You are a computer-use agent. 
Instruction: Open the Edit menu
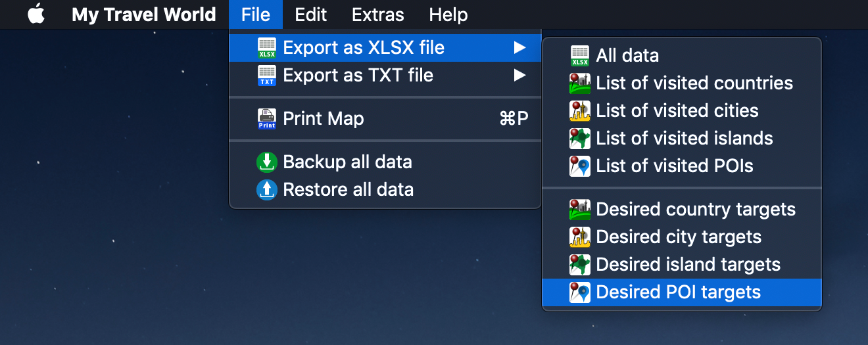tap(311, 14)
